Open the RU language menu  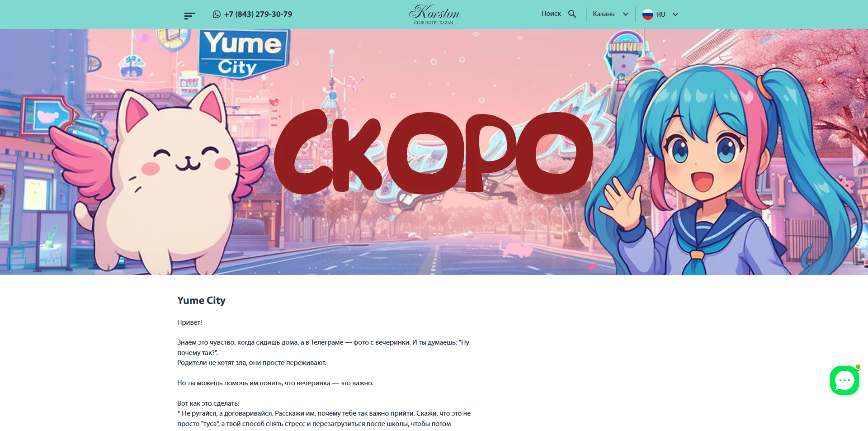pos(660,14)
